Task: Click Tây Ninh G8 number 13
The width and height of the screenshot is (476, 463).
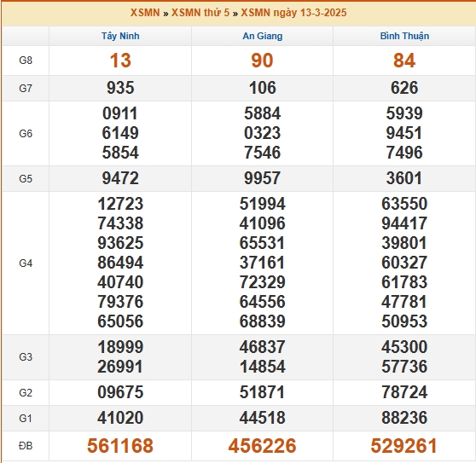Action: pos(120,61)
